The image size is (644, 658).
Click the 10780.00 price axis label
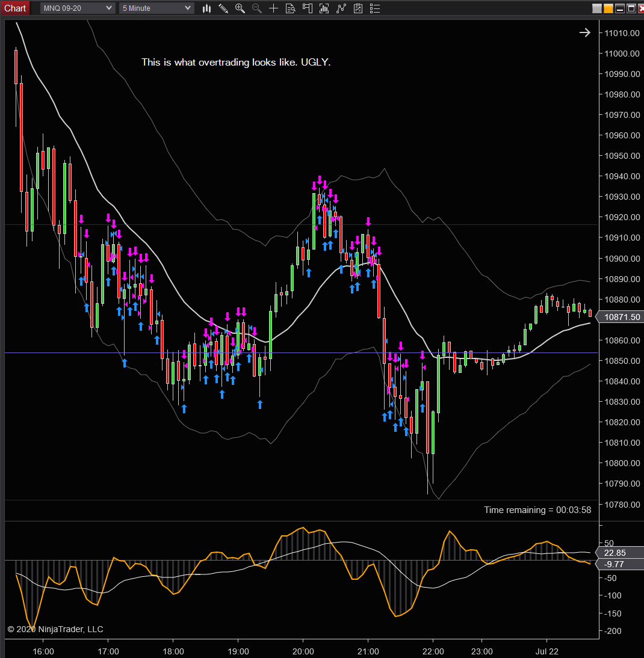622,505
